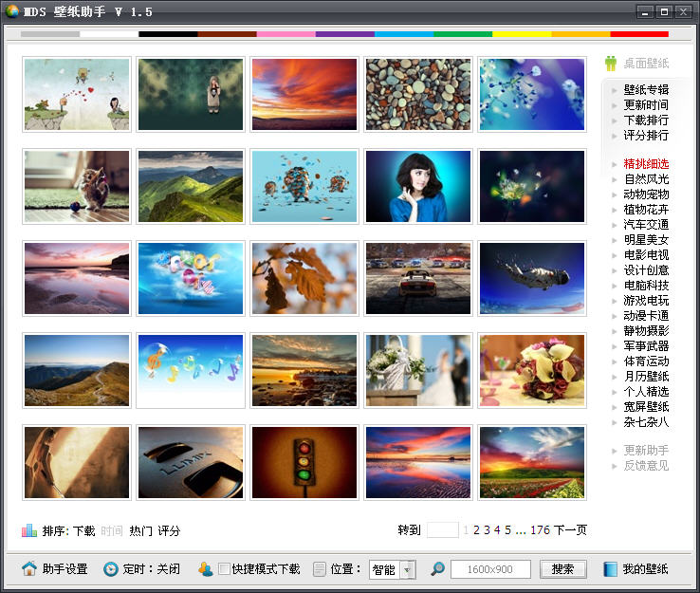Open the 评分排行 ranking
700x593 pixels.
[646, 136]
